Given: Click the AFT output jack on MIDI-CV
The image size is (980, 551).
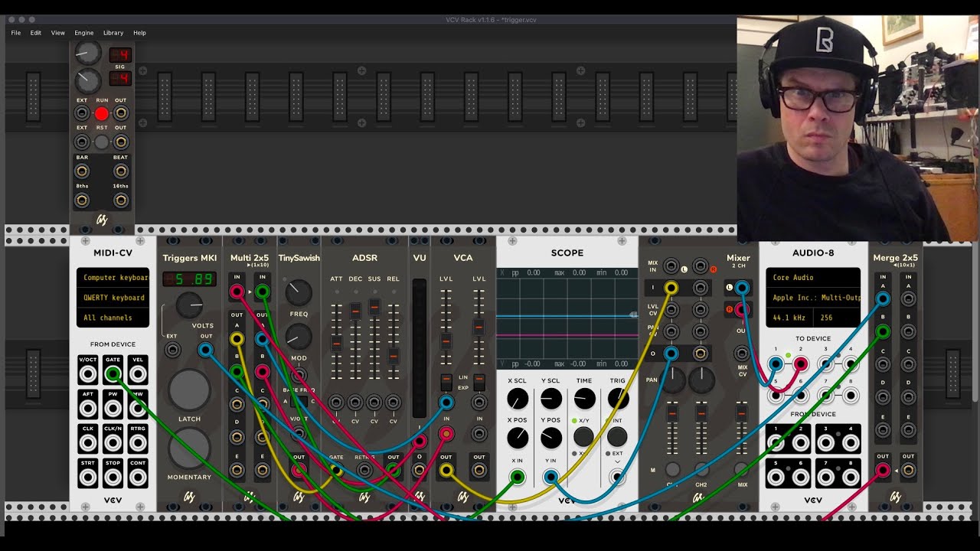Looking at the screenshot, I should (88, 409).
